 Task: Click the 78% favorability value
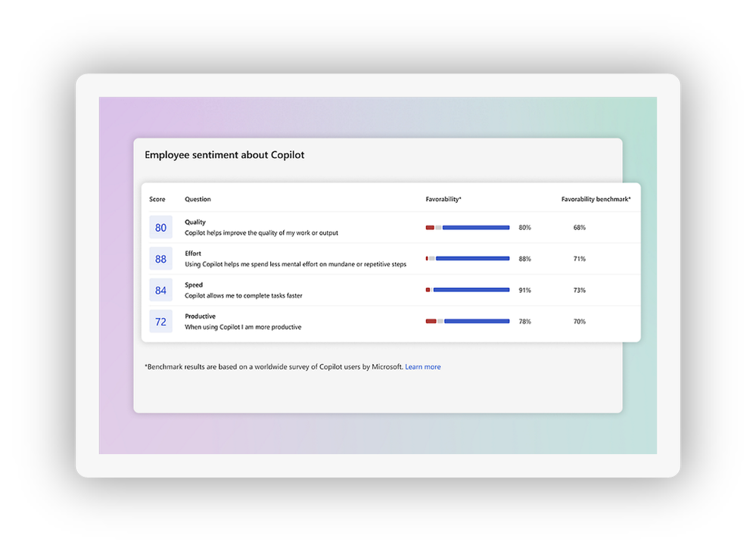[524, 322]
